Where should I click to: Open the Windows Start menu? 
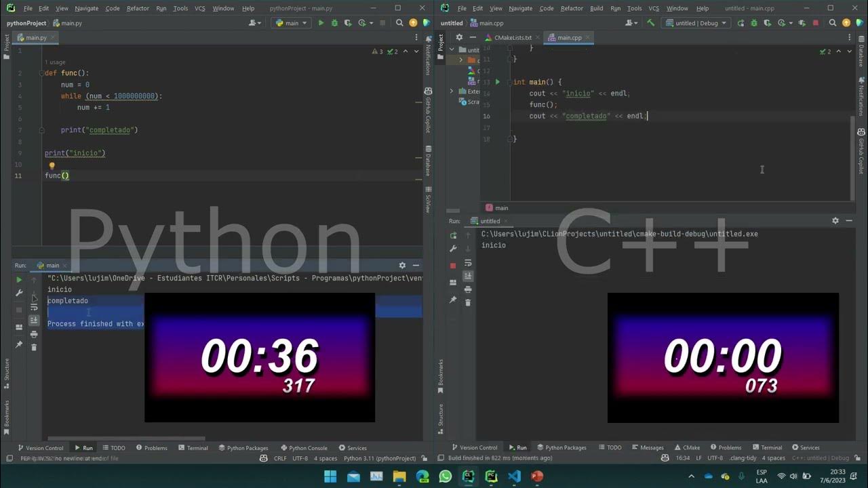coord(330,476)
